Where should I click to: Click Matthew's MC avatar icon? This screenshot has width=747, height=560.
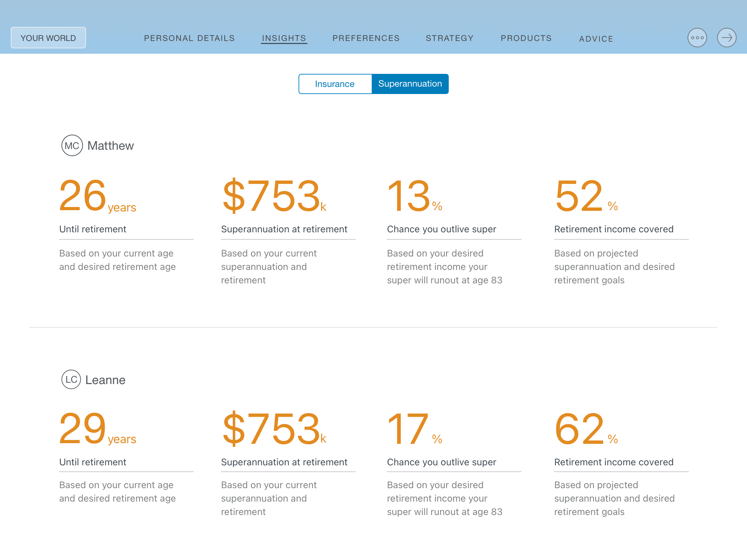pyautogui.click(x=72, y=145)
